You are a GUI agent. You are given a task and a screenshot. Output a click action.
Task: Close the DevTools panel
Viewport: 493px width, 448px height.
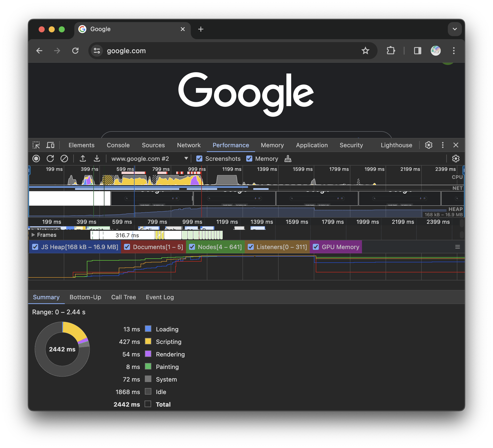pyautogui.click(x=456, y=145)
